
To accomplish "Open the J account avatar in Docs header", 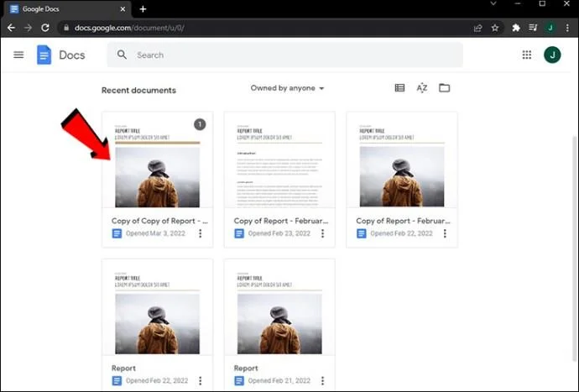I will click(x=552, y=55).
